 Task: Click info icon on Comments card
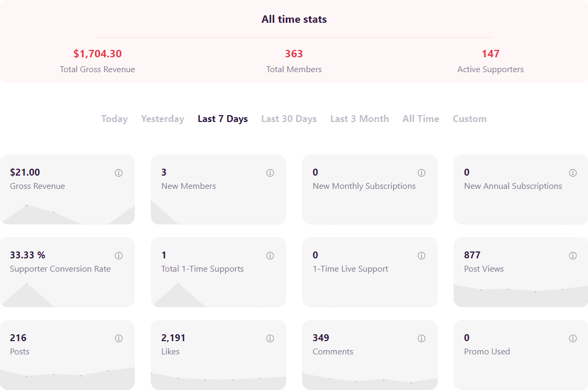[x=422, y=338]
